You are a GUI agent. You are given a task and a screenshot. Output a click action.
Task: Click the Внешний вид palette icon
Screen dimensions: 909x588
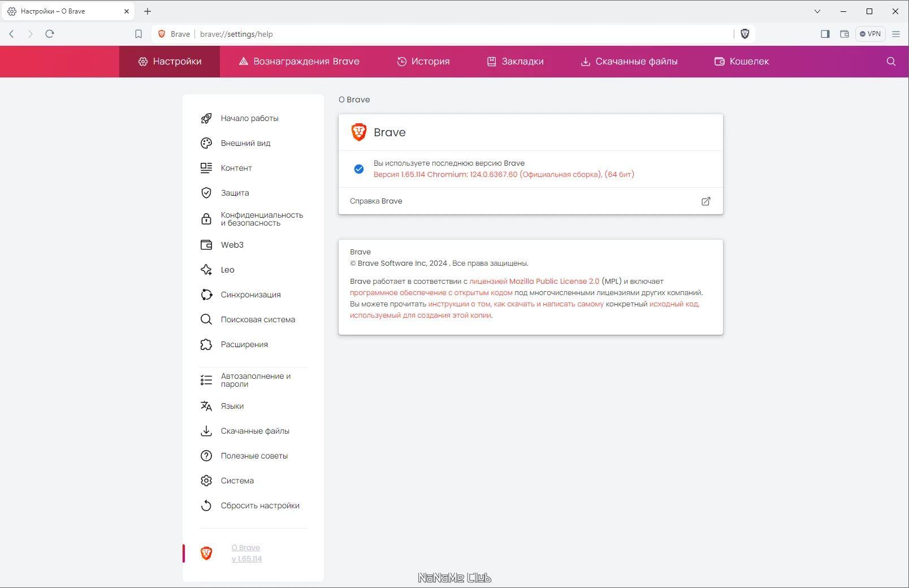(206, 143)
